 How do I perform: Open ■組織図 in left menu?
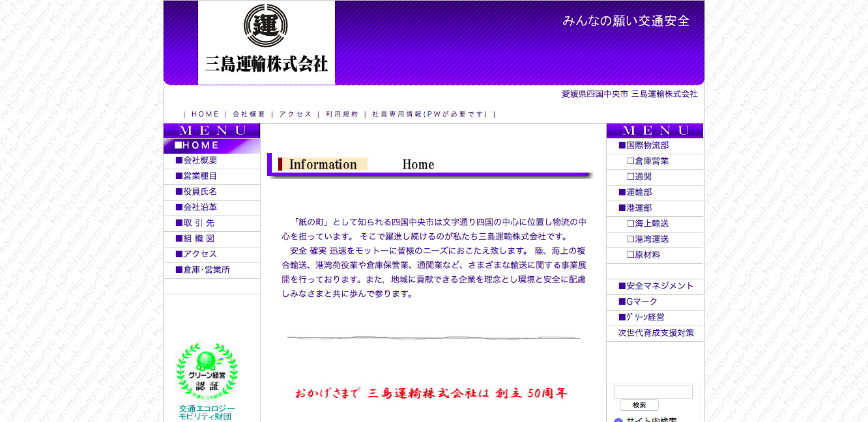pyautogui.click(x=212, y=238)
